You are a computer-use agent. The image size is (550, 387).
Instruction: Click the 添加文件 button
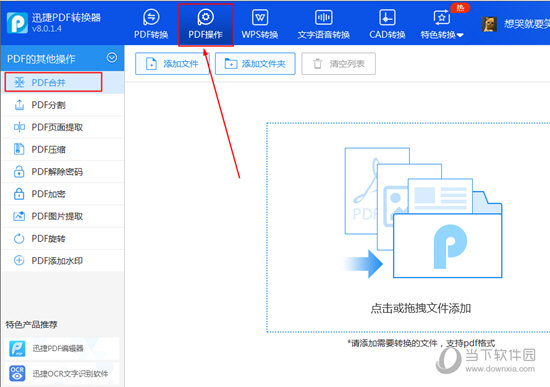[x=172, y=64]
